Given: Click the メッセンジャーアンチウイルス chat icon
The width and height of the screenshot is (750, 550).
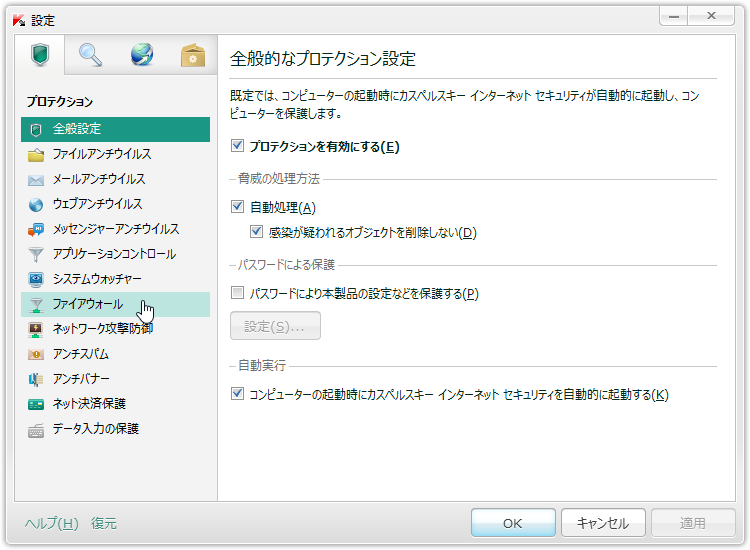Looking at the screenshot, I should [36, 230].
